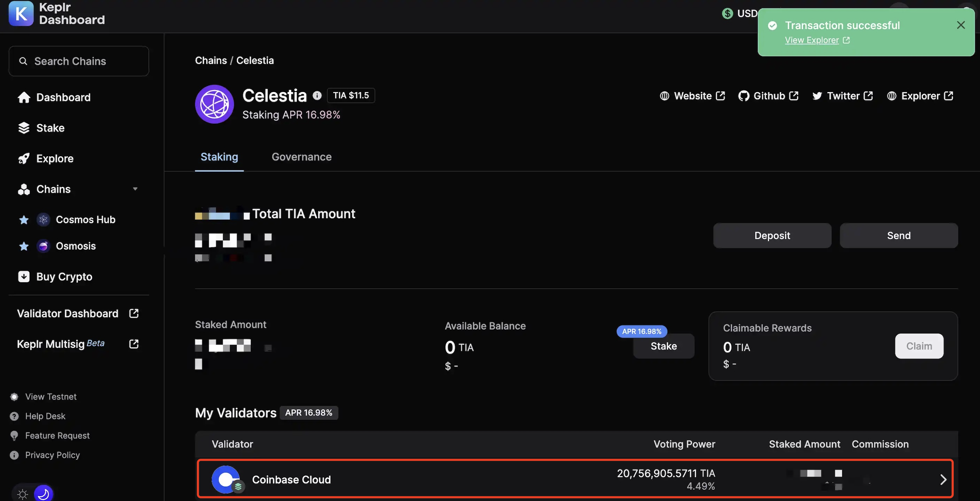Expand Coinbase Cloud row chevron
The image size is (980, 501).
(943, 479)
